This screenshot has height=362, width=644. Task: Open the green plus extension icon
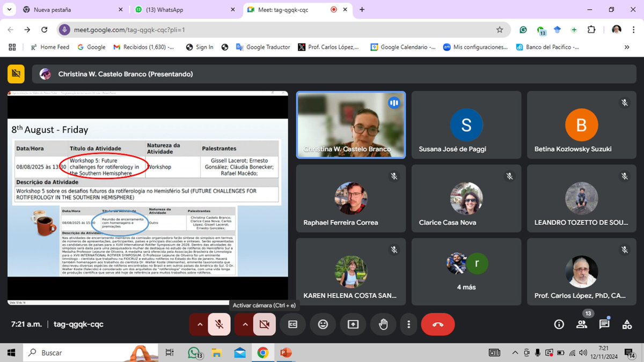click(574, 30)
